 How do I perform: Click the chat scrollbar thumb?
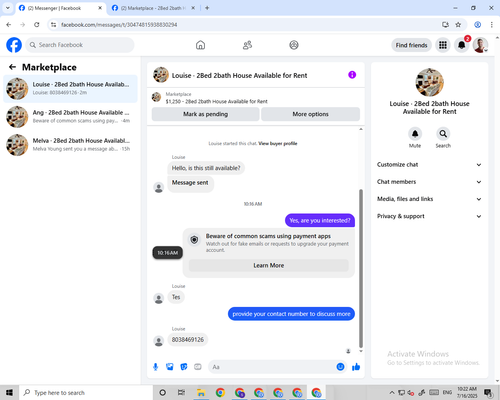[x=361, y=268]
